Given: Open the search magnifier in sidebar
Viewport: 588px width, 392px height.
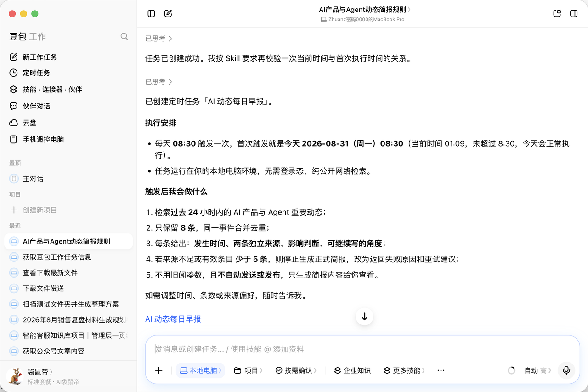Looking at the screenshot, I should coord(124,37).
